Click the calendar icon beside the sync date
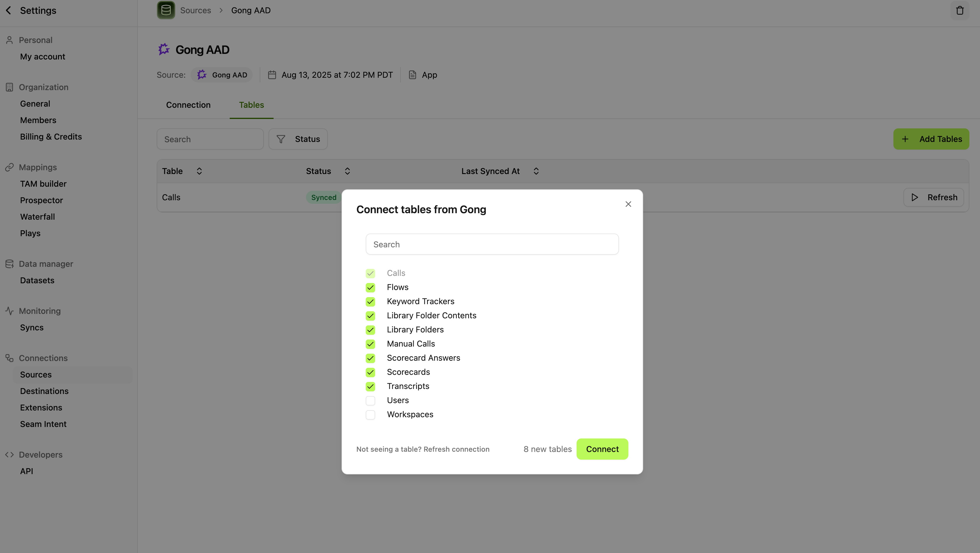The height and width of the screenshot is (553, 980). click(x=272, y=75)
